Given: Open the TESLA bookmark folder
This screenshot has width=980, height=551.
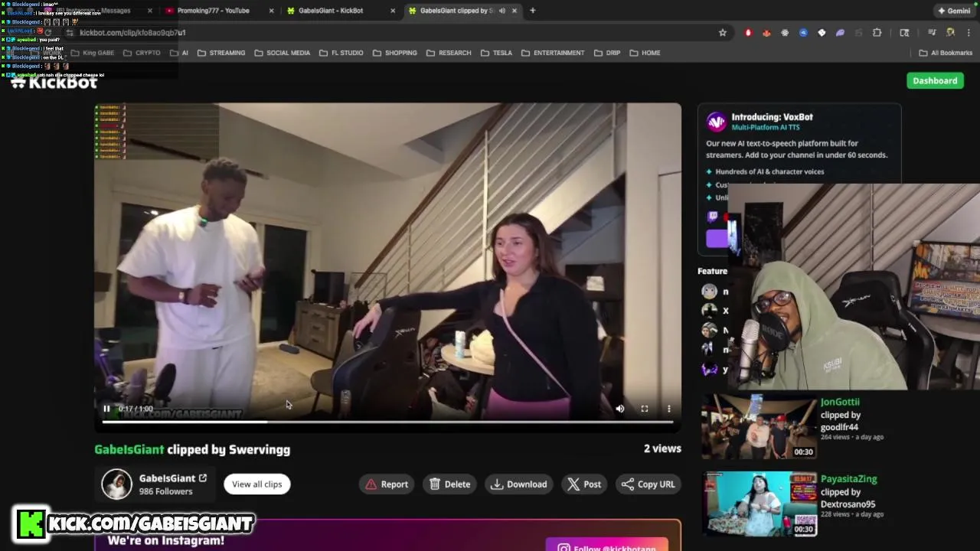Looking at the screenshot, I should click(x=496, y=53).
